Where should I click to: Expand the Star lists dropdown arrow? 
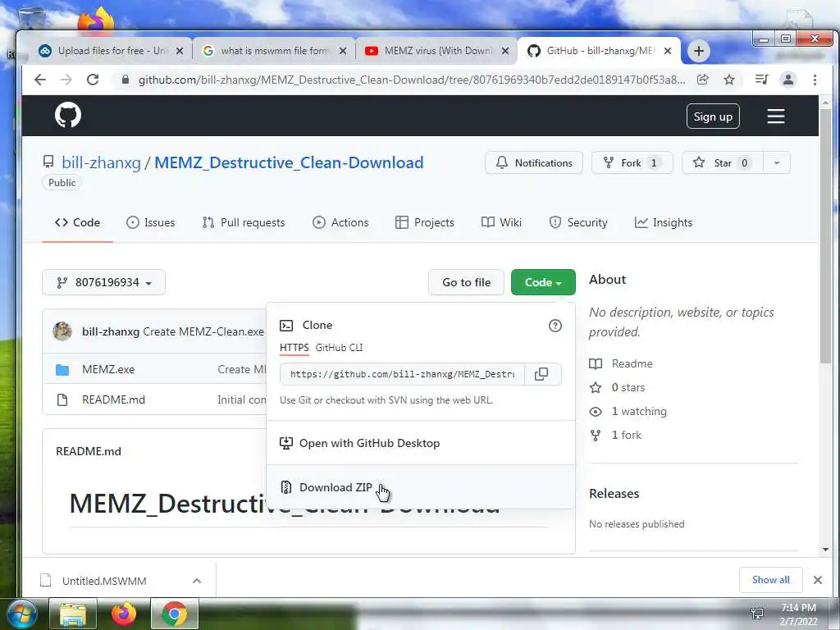click(x=776, y=163)
